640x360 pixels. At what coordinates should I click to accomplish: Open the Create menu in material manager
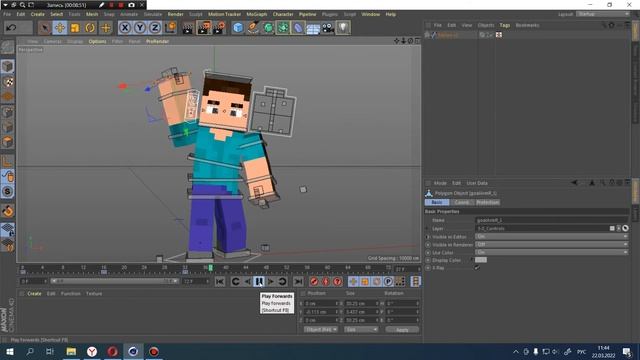(34, 293)
